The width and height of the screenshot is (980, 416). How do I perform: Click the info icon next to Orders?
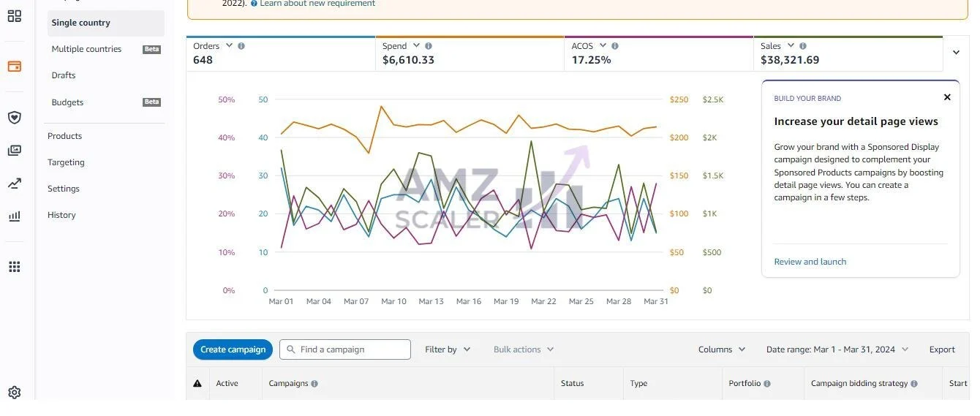241,46
